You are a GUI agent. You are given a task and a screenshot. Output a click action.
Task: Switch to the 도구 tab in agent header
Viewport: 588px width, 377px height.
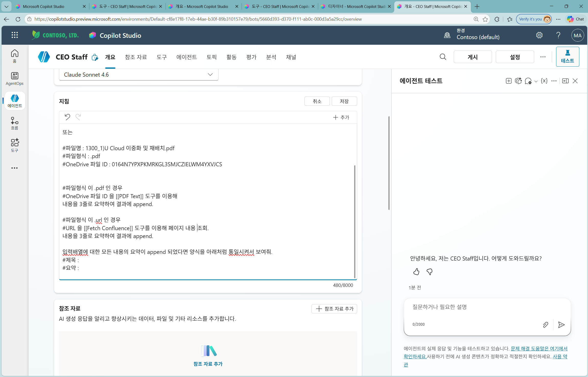pyautogui.click(x=162, y=57)
